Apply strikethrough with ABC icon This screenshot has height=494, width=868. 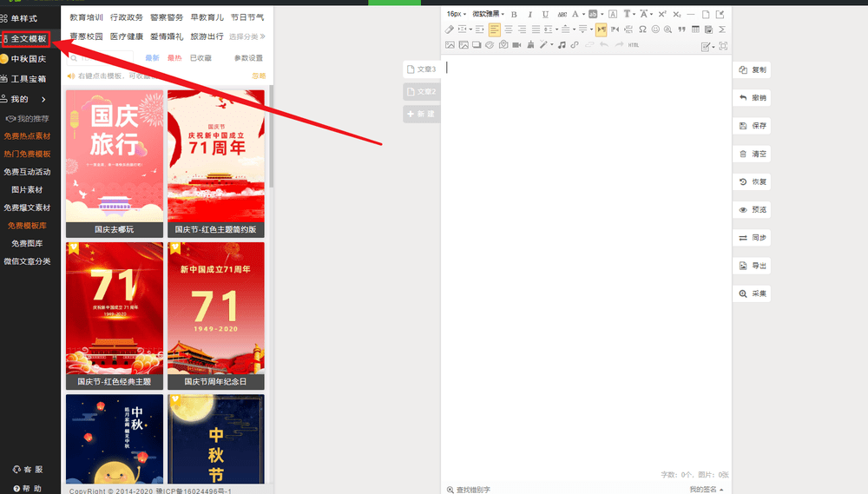pyautogui.click(x=562, y=15)
